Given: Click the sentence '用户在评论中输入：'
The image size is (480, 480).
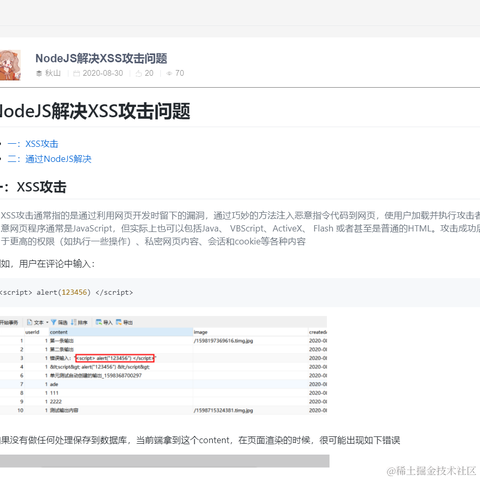Looking at the screenshot, I should coord(57,264).
